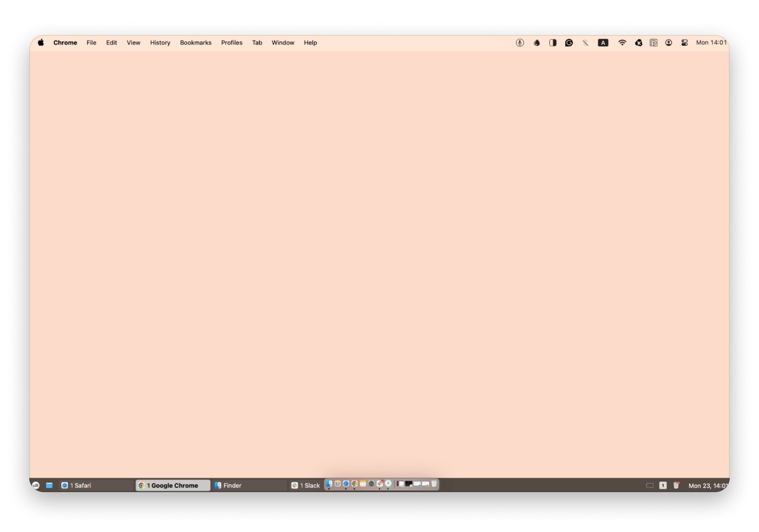The width and height of the screenshot is (759, 532).
Task: Click the menu bar clock showing Mon 14:01
Action: [711, 43]
